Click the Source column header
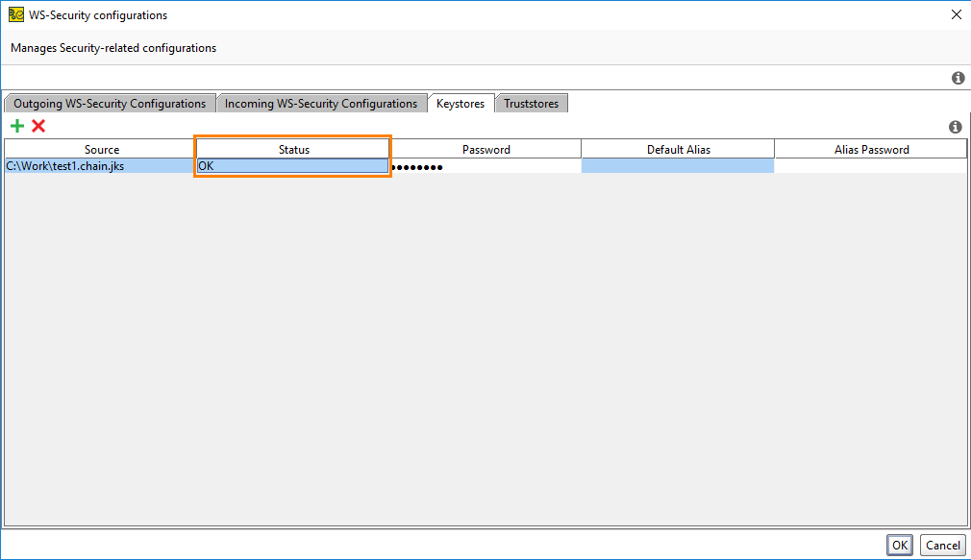 (x=101, y=149)
